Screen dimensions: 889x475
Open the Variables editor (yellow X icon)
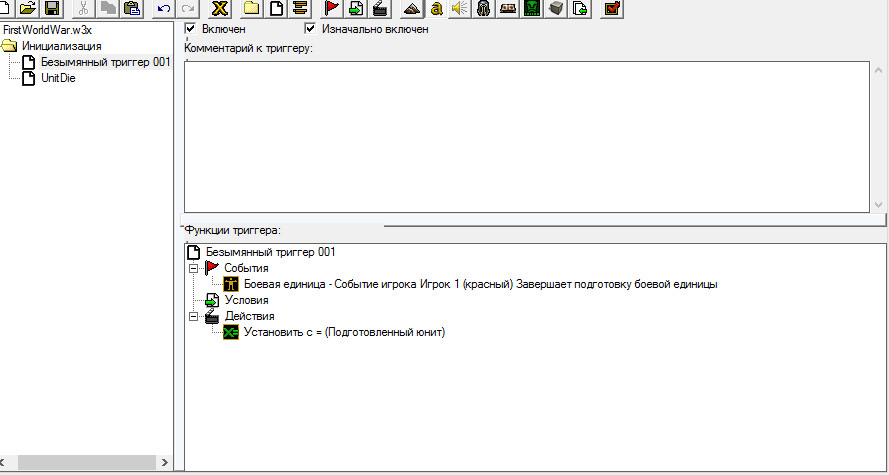click(220, 8)
